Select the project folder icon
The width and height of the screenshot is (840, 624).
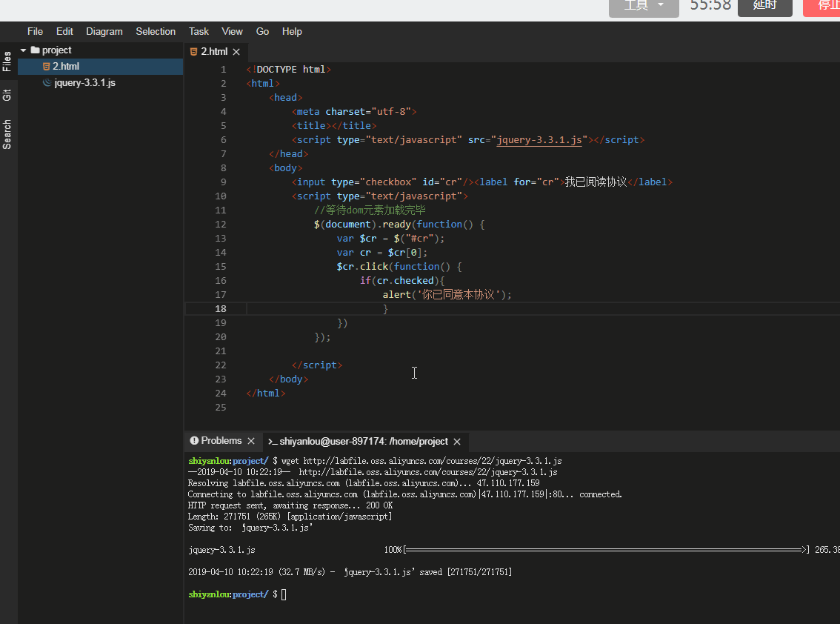pyautogui.click(x=36, y=50)
